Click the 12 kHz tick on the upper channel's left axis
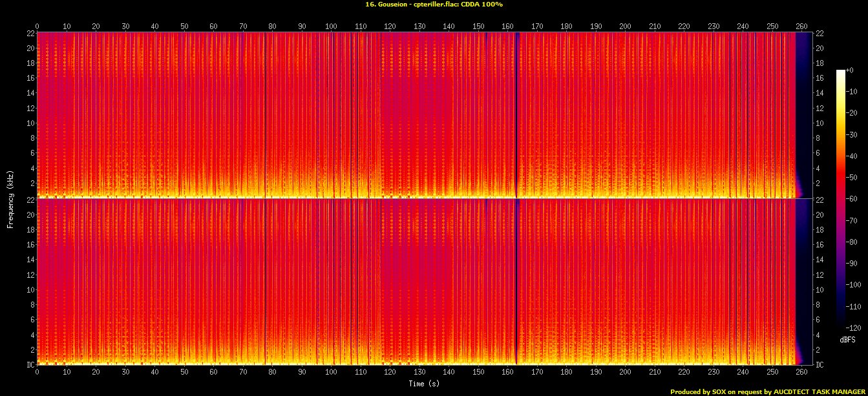This screenshot has height=396, width=868. (28, 108)
